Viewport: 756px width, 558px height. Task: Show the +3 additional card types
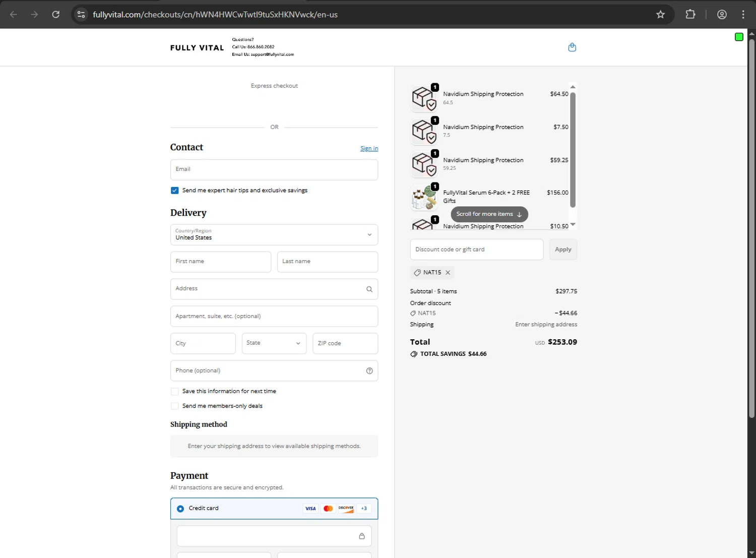[x=364, y=509]
